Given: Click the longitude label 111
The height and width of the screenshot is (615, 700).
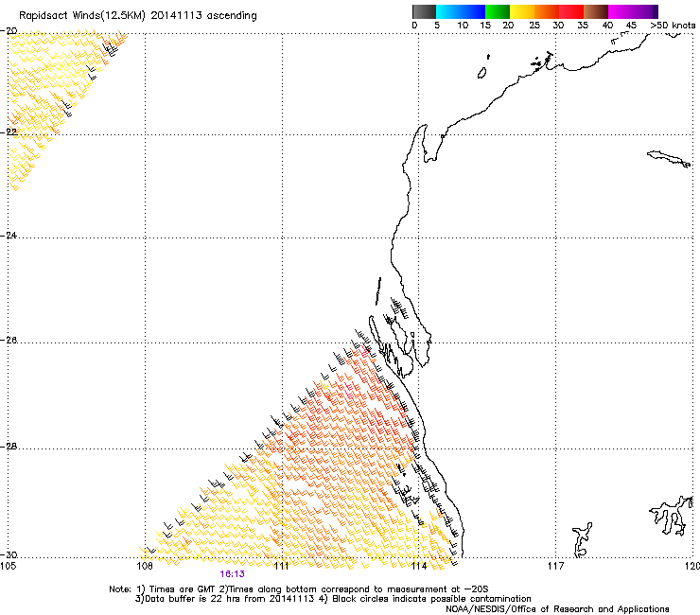Looking at the screenshot, I should [x=281, y=567].
